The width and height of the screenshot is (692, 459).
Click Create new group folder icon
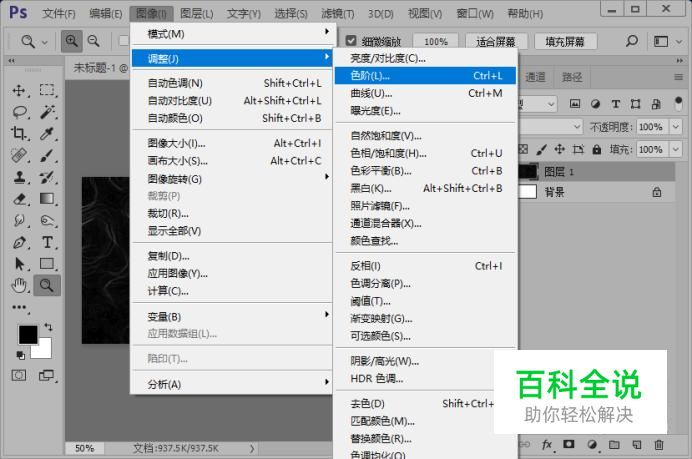coord(614,445)
